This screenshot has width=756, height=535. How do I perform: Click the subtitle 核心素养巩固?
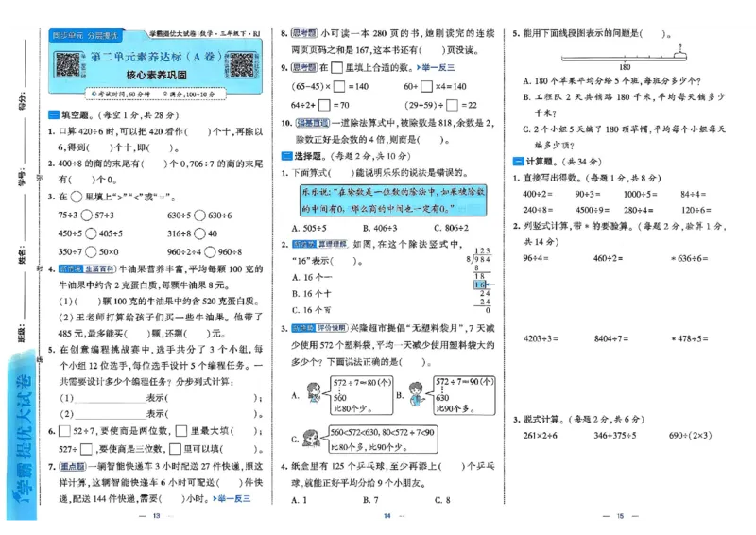pos(156,75)
